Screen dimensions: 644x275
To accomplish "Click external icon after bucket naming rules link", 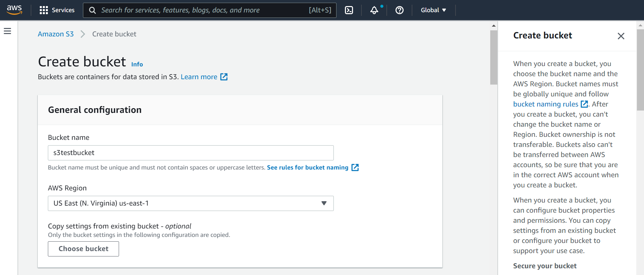I will point(355,167).
